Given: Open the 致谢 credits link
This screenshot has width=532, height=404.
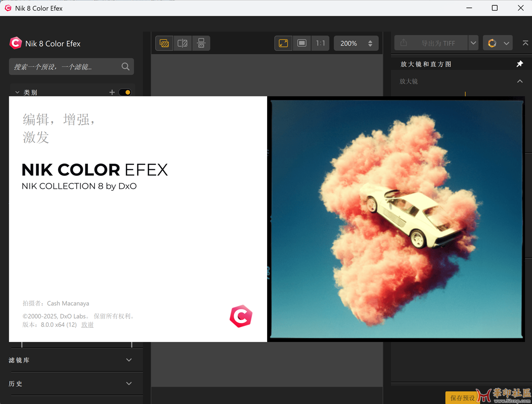Looking at the screenshot, I should coord(87,325).
